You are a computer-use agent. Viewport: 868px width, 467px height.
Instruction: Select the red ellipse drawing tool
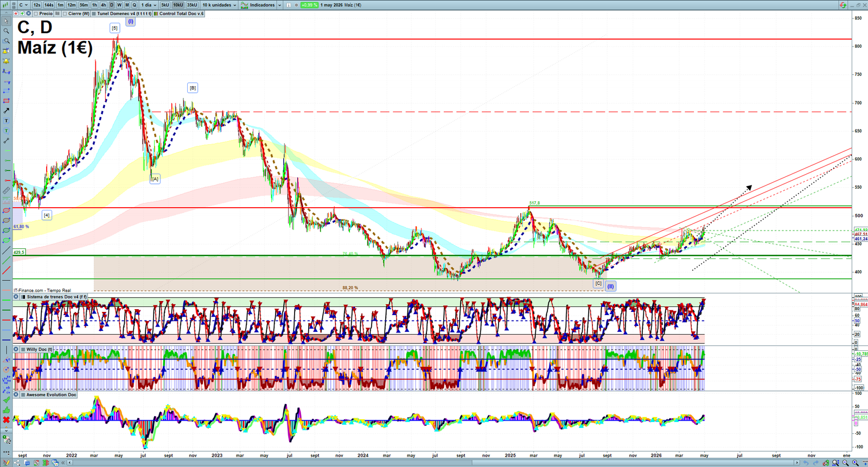[6, 210]
